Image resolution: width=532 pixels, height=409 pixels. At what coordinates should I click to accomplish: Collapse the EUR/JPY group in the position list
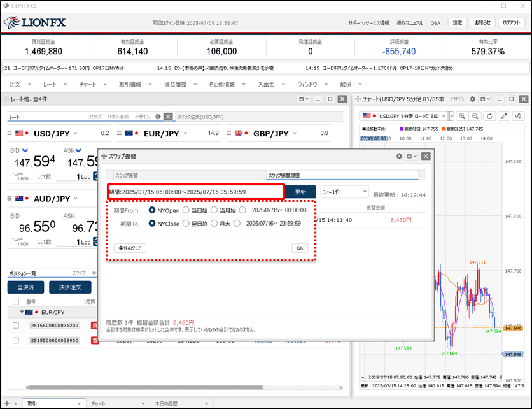point(22,312)
